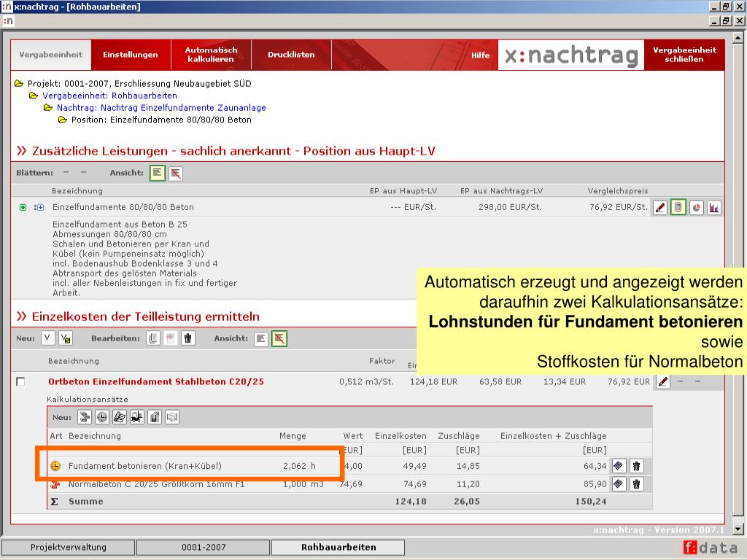Screen dimensions: 747x560
Task: Edit the Ortbeton Einzelfundament row with pencil
Action: coord(663,381)
